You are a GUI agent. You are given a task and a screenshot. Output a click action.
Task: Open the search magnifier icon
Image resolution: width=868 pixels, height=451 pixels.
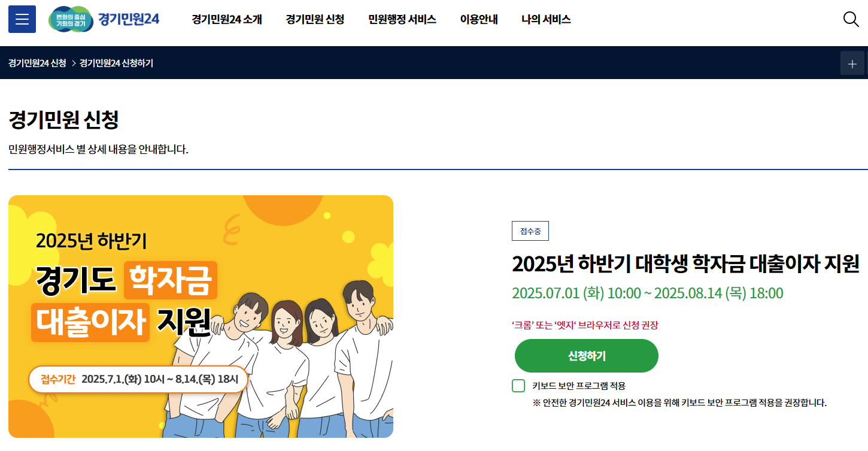pyautogui.click(x=851, y=19)
